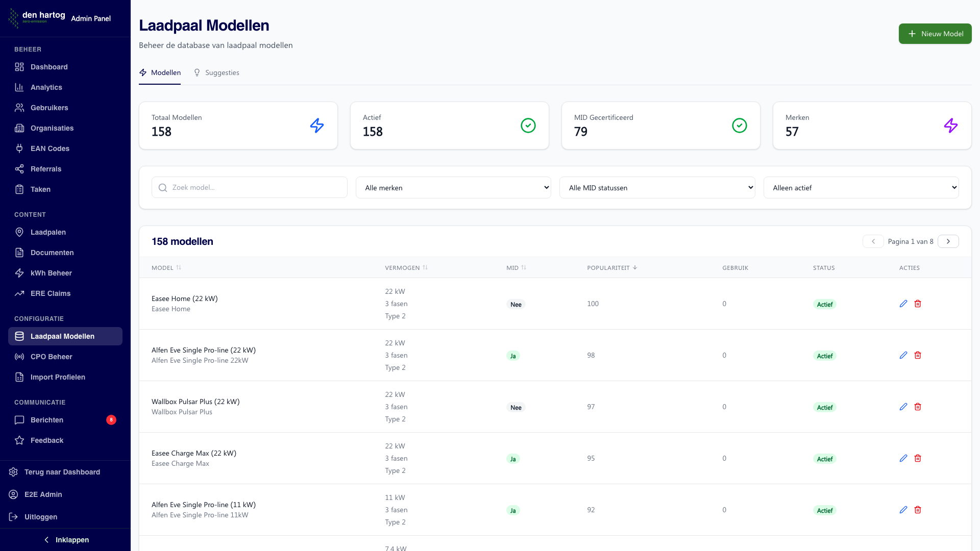
Task: Click the Nieuw Model button
Action: pyautogui.click(x=935, y=34)
